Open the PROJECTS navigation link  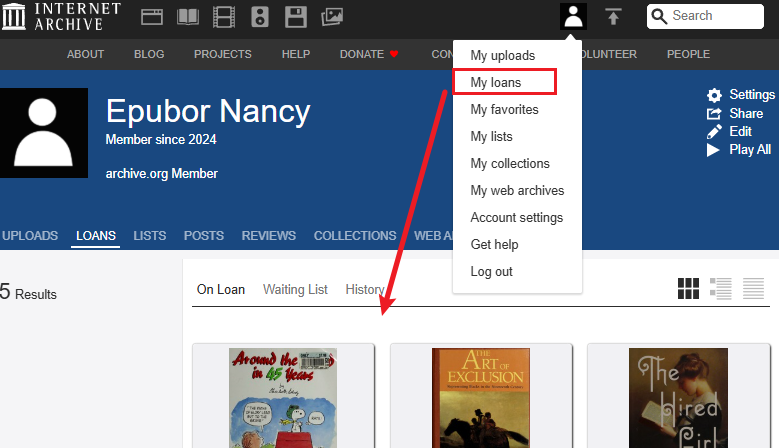pyautogui.click(x=223, y=54)
